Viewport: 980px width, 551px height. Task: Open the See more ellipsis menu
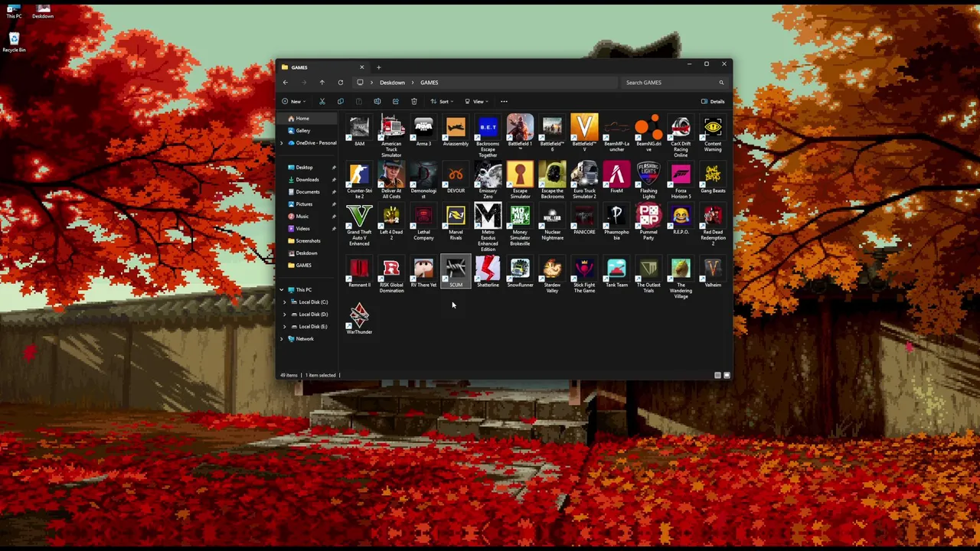(504, 101)
